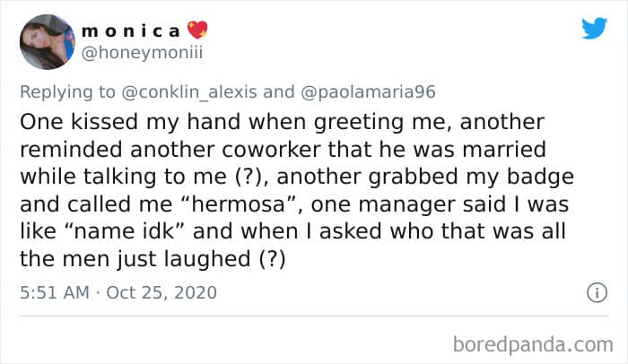
Task: Open the @honeymoniii handle
Action: 142,52
